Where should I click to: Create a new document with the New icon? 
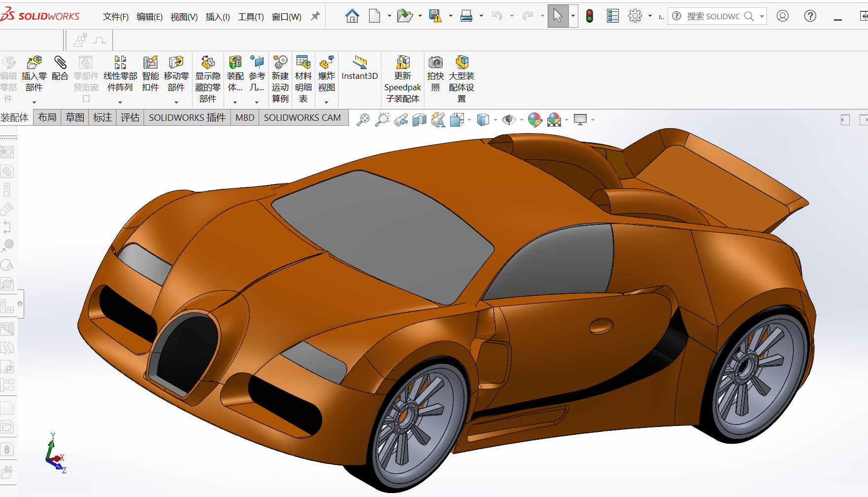375,16
